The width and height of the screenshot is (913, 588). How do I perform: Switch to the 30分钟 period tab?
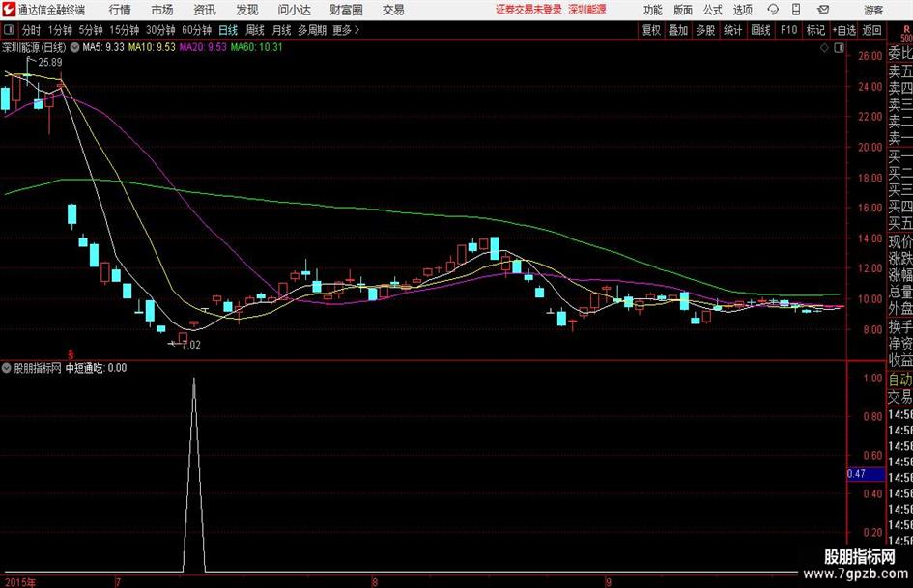[x=160, y=30]
